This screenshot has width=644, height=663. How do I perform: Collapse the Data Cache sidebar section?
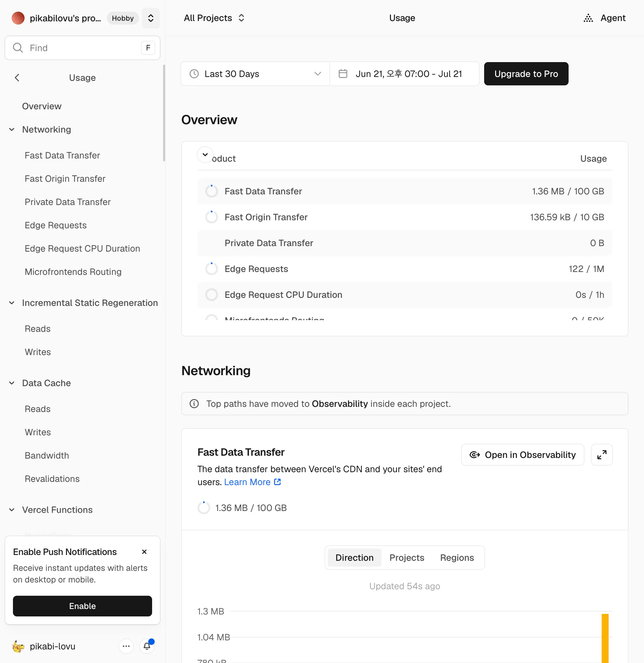[12, 383]
